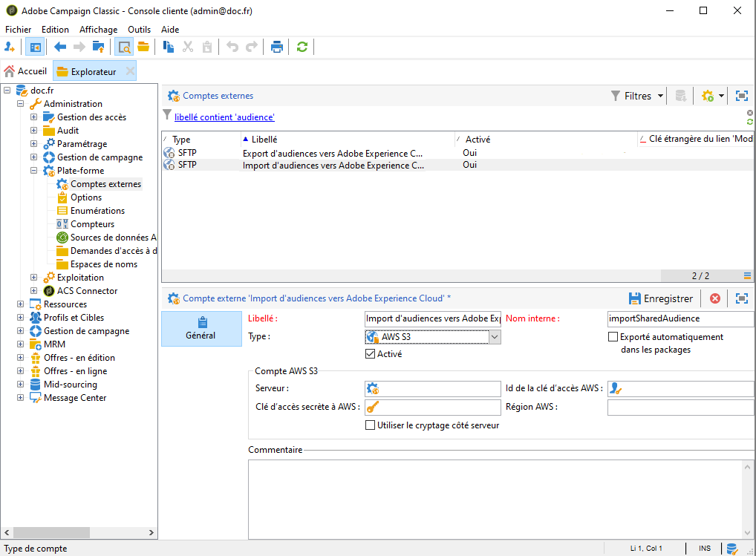Click the green refresh icon in toolbar
Screen dimensions: 756x556
click(x=302, y=47)
